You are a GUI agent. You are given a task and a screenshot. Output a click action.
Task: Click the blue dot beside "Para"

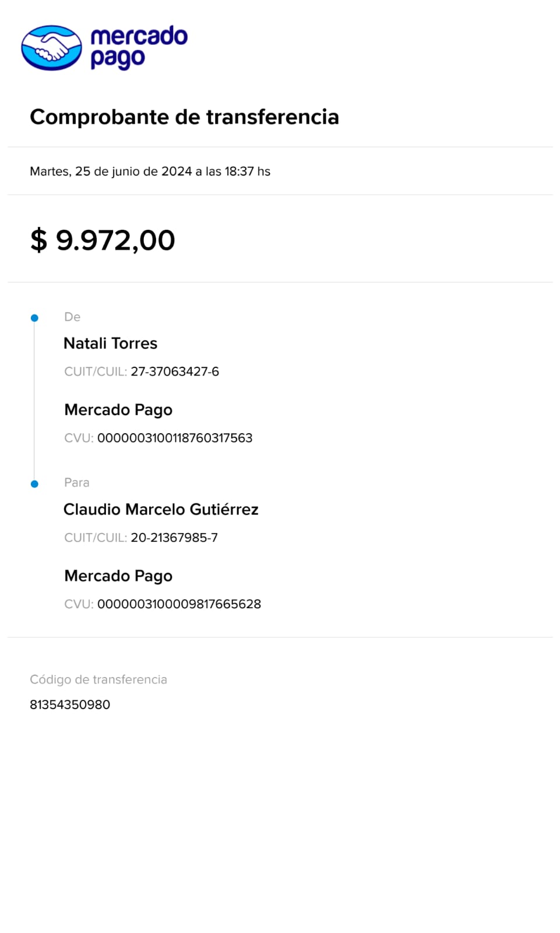(x=34, y=484)
